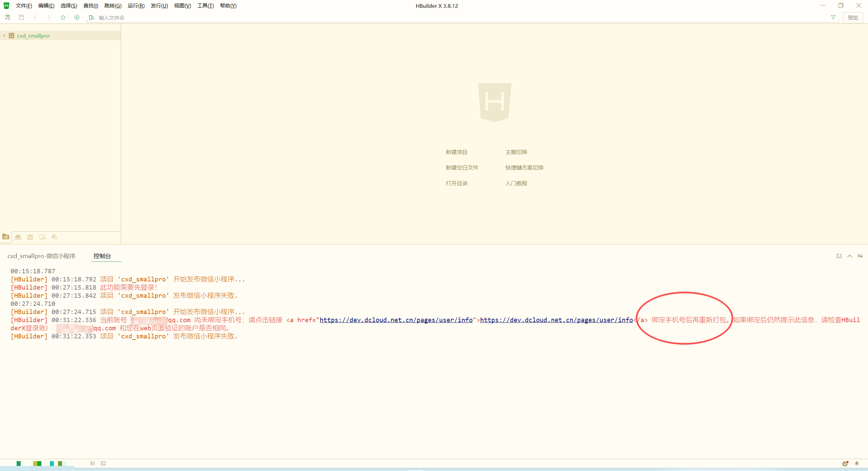Click the 新建空白文件 link
The width and height of the screenshot is (868, 471).
(462, 168)
